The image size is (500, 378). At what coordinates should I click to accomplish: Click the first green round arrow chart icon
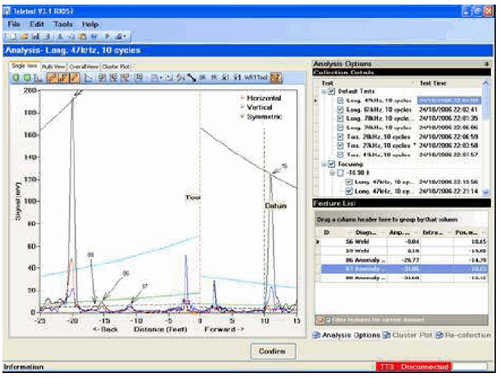click(16, 78)
